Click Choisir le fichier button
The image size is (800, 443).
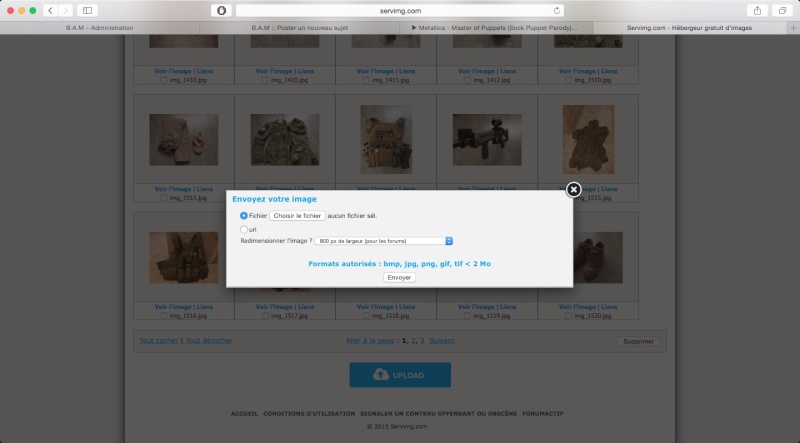pos(297,216)
